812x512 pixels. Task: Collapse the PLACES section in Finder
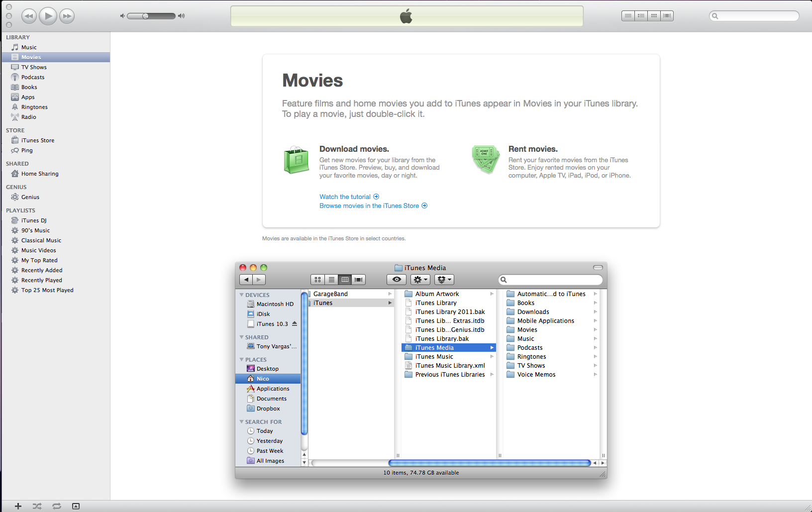242,360
